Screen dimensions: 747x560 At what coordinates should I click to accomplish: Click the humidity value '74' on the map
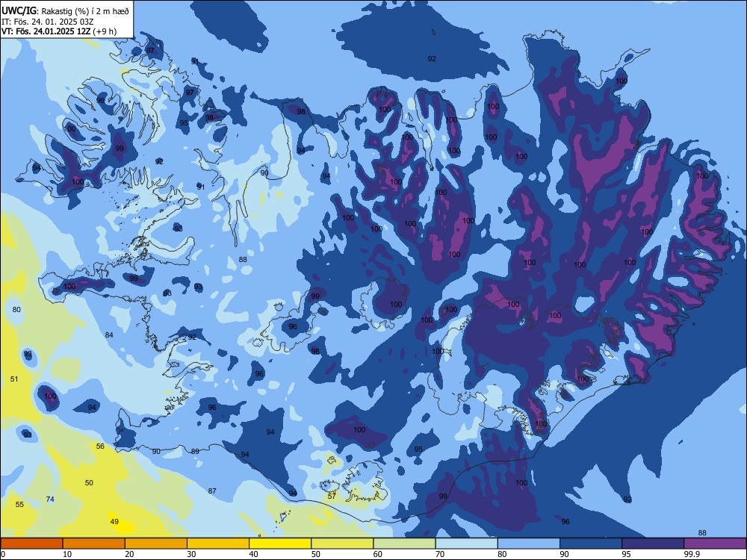(x=50, y=499)
